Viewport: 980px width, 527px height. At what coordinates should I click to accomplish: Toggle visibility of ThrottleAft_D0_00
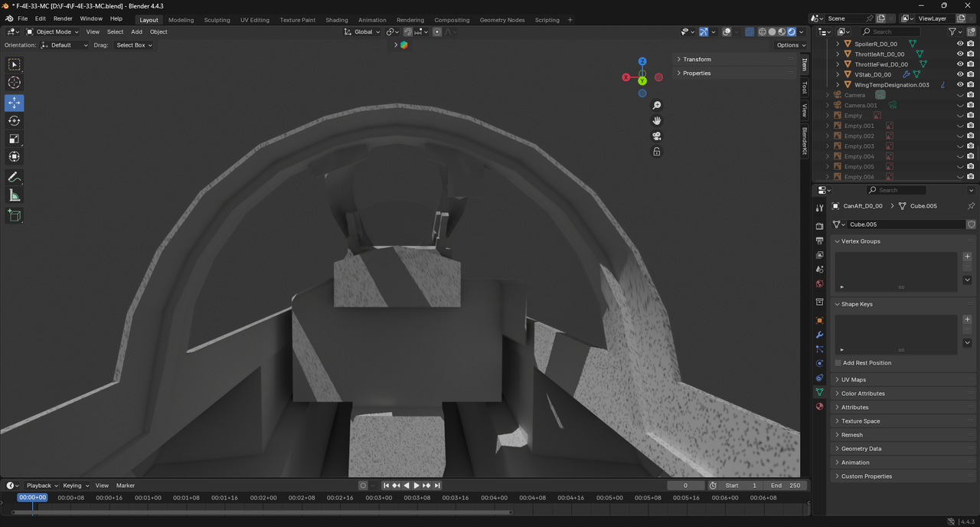point(960,54)
